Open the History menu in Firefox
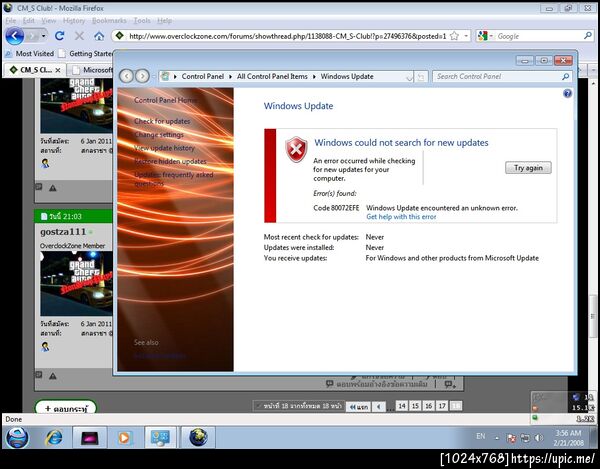This screenshot has height=469, width=600. pyautogui.click(x=74, y=21)
